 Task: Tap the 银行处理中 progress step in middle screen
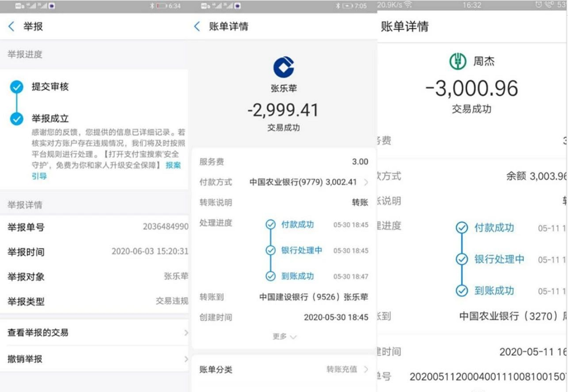(x=301, y=250)
